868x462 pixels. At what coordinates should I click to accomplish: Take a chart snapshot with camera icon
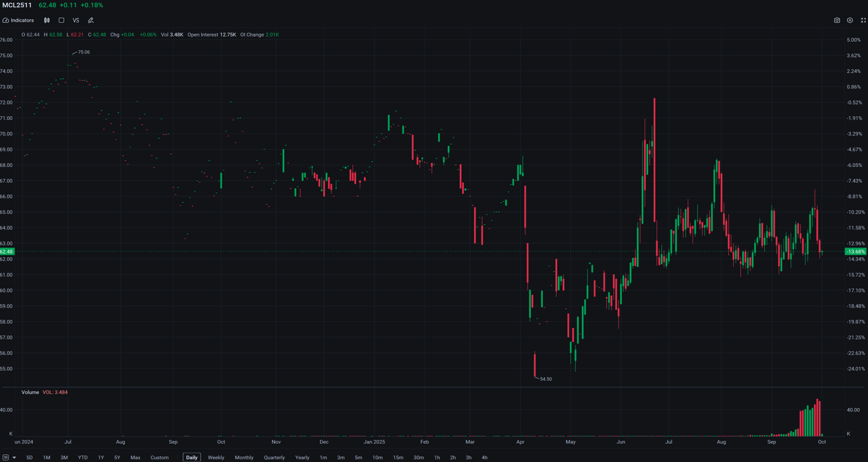(837, 21)
